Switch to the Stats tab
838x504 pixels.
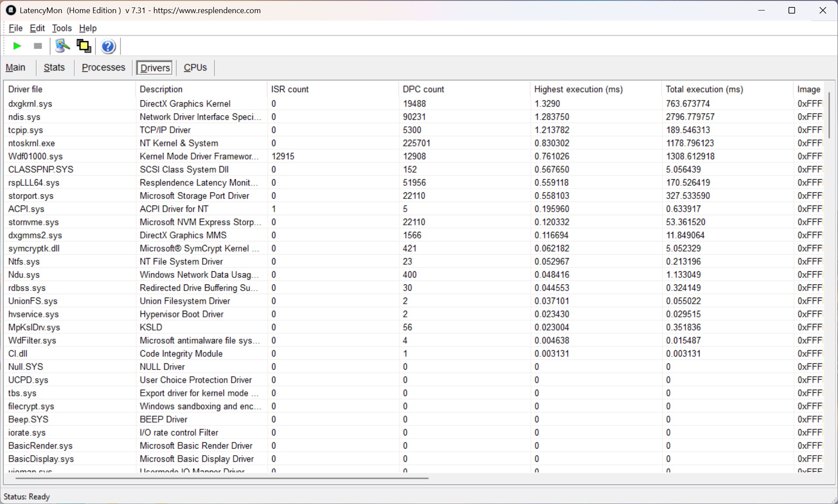(54, 67)
